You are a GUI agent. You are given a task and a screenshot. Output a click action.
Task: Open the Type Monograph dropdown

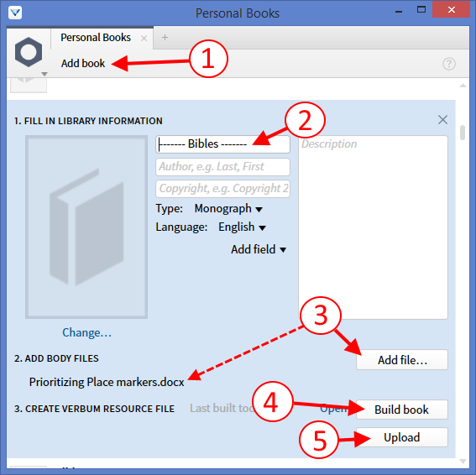(x=228, y=209)
